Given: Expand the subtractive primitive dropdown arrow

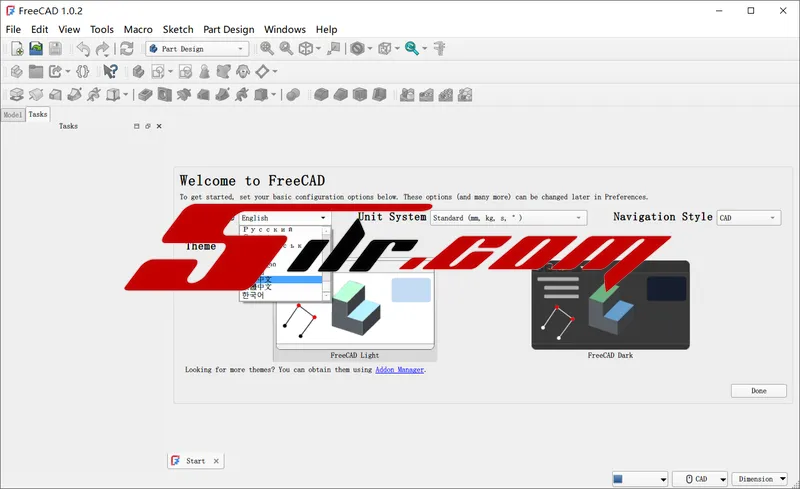Looking at the screenshot, I should click(274, 94).
